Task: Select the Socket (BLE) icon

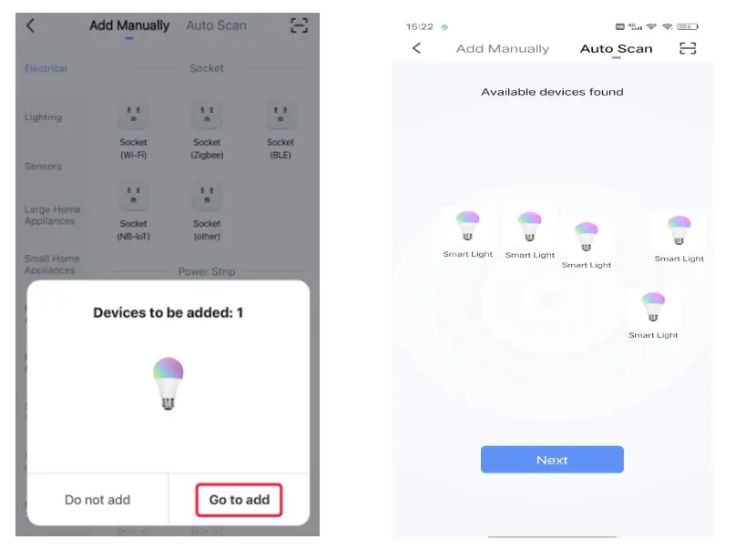Action: (x=280, y=114)
